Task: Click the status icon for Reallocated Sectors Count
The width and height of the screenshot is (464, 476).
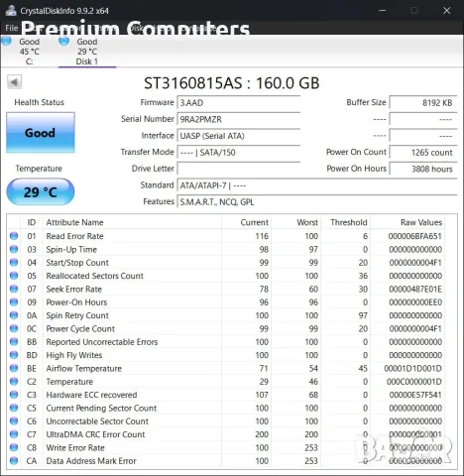Action: (x=14, y=276)
